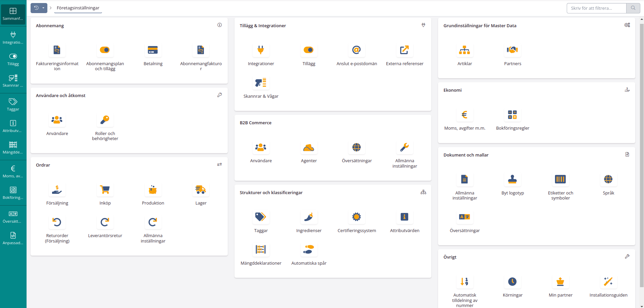Click the Ordrar panel header arrows icon

coord(219,165)
